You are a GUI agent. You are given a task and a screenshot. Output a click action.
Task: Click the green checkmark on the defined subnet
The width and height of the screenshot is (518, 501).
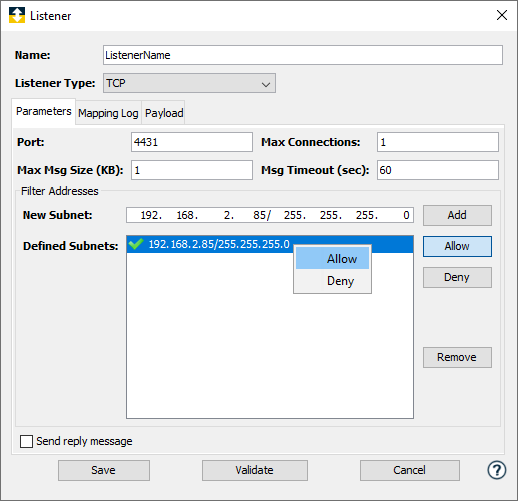tap(136, 244)
